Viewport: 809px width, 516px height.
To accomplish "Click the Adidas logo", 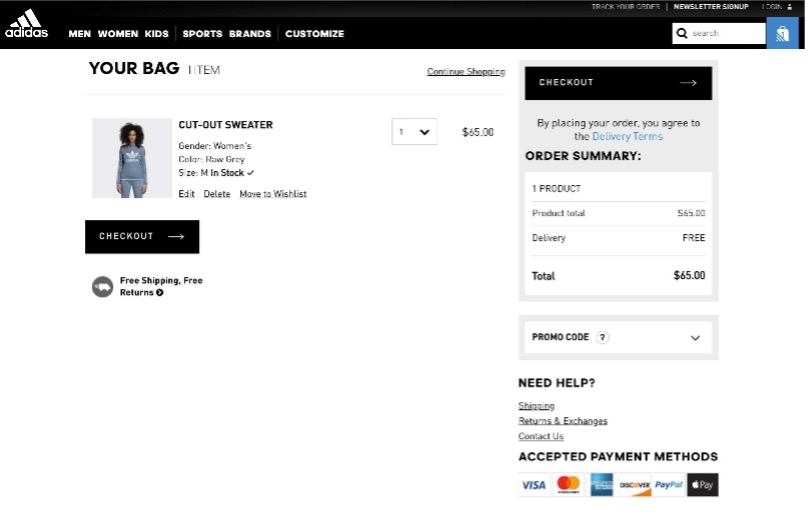I will click(x=26, y=24).
